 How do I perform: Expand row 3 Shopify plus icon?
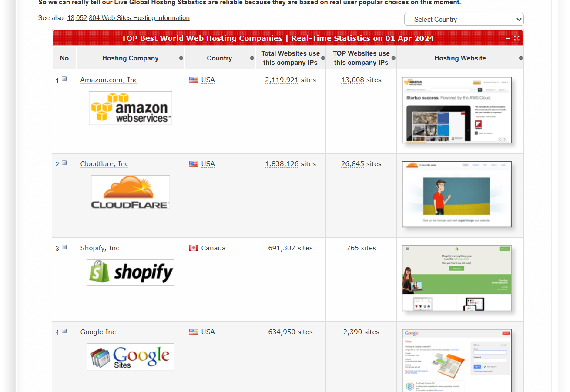point(64,247)
